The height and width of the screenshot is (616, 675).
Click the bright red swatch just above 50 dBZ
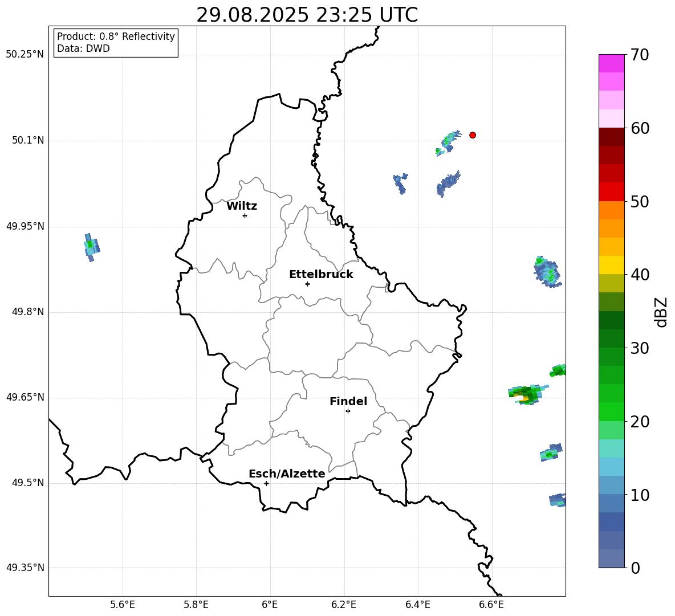coord(611,192)
